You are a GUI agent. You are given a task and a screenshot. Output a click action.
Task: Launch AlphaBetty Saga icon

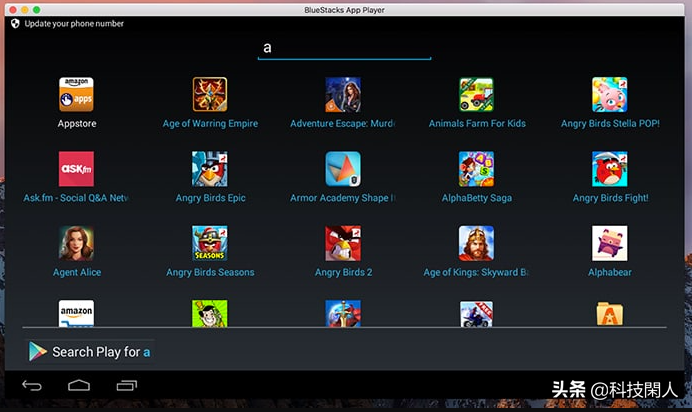click(476, 169)
